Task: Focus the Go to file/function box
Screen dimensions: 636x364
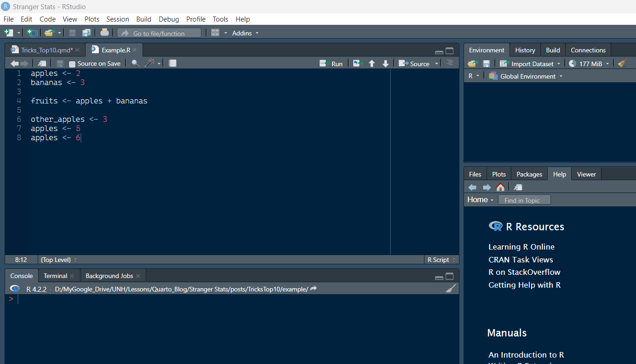Action: [x=159, y=33]
